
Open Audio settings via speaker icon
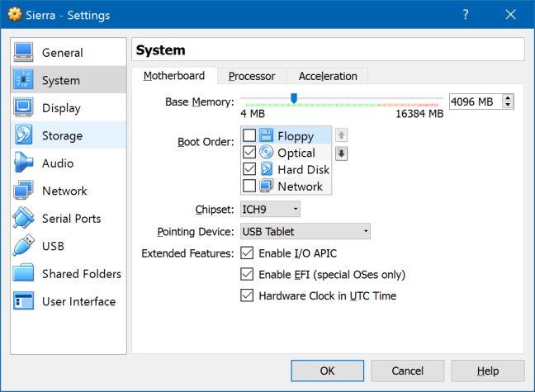[23, 163]
